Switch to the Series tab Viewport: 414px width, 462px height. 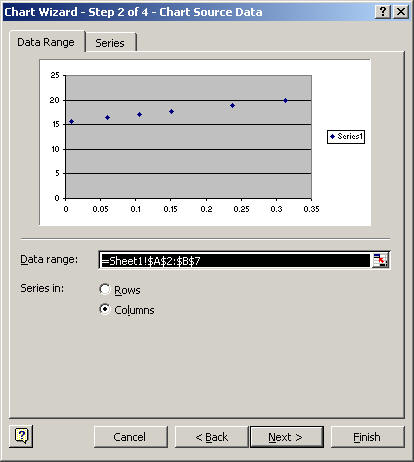coord(111,43)
